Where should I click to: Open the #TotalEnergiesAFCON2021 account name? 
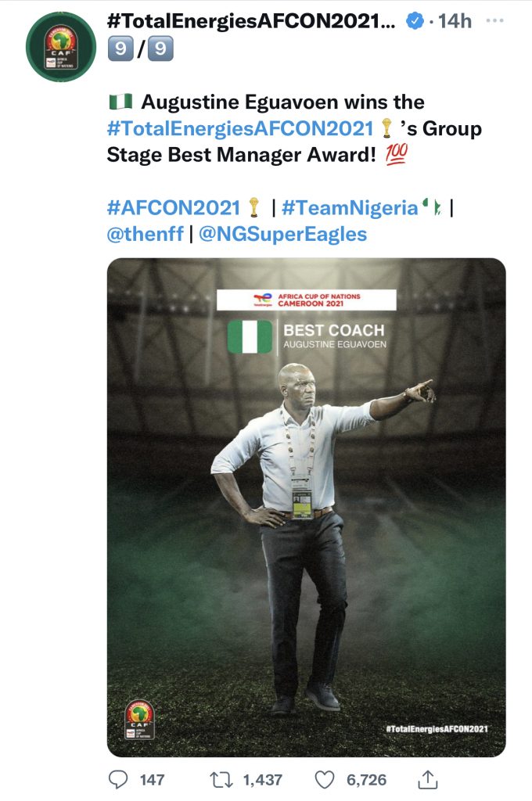click(x=250, y=22)
